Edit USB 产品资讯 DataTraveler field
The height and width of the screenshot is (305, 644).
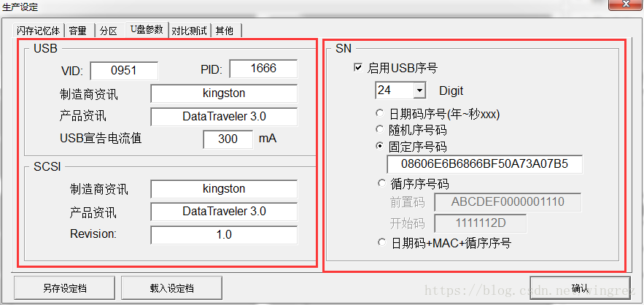[x=224, y=117]
